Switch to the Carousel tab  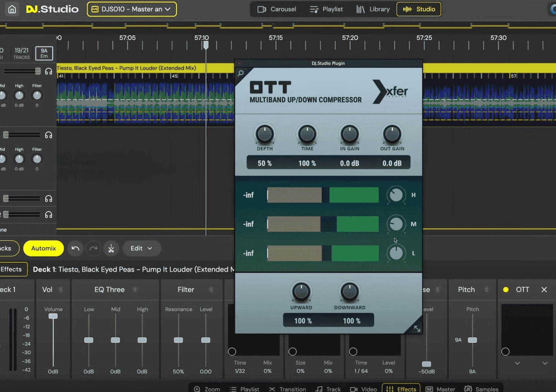[x=277, y=9]
